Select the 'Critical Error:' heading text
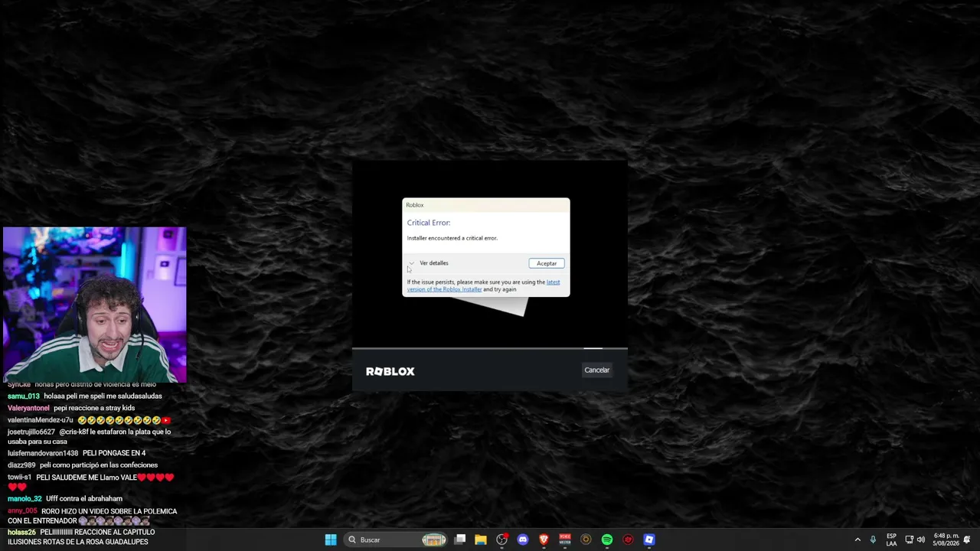Image resolution: width=980 pixels, height=551 pixels. [x=429, y=223]
